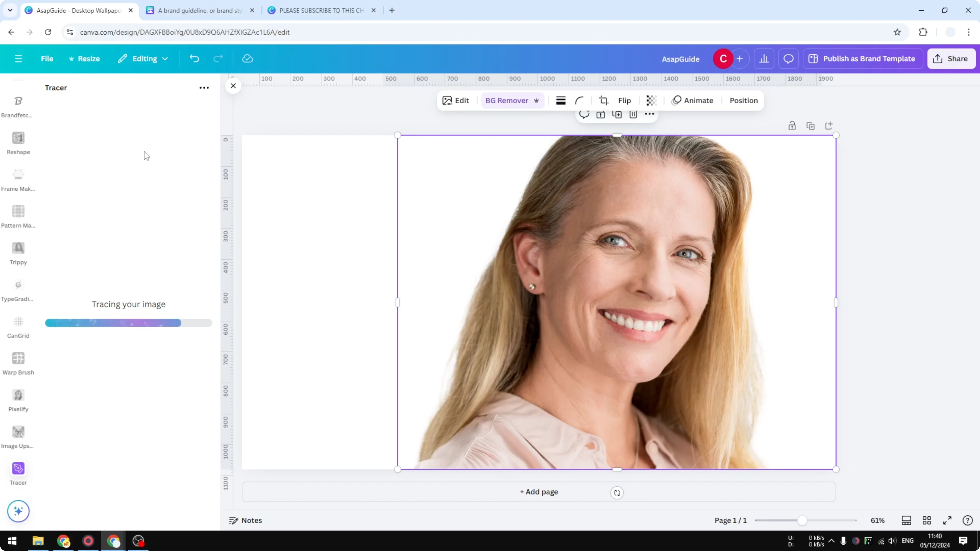Duplicate the image using the copy icon
Viewport: 980px width, 551px height.
pos(810,125)
